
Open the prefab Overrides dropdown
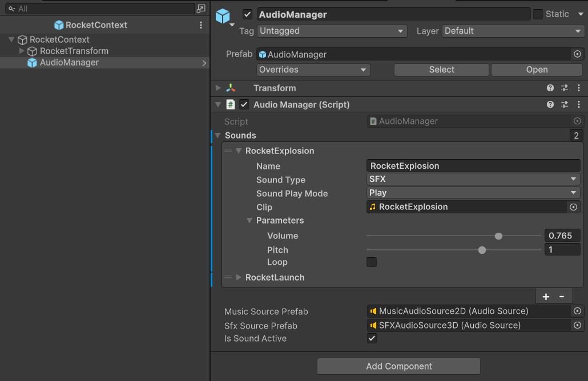pos(313,70)
